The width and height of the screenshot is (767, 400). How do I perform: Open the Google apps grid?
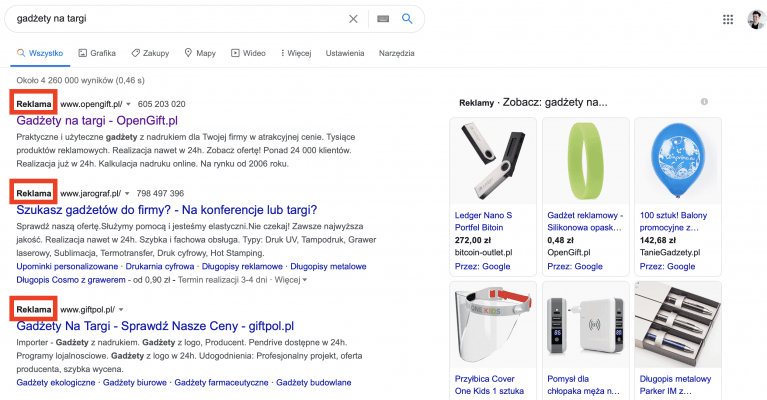pos(727,19)
